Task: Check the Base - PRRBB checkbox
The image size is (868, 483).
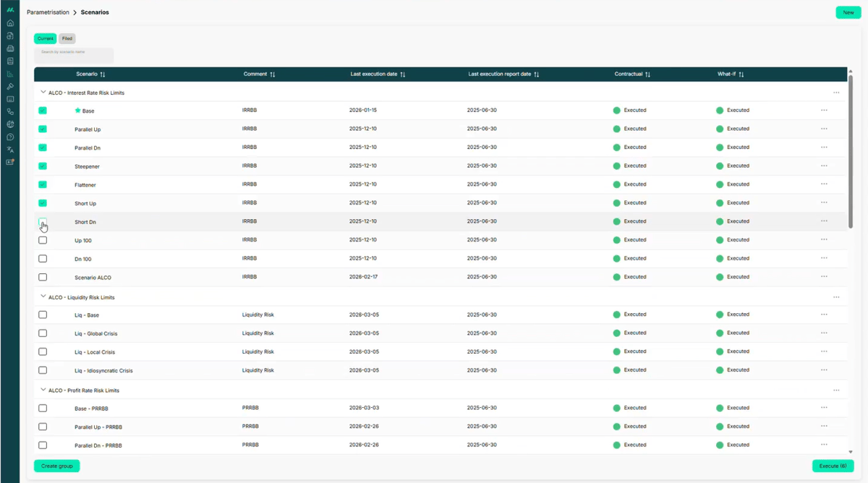Action: pyautogui.click(x=43, y=409)
